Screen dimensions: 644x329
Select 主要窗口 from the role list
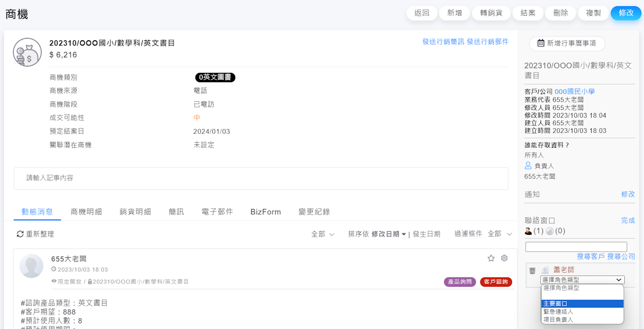582,304
